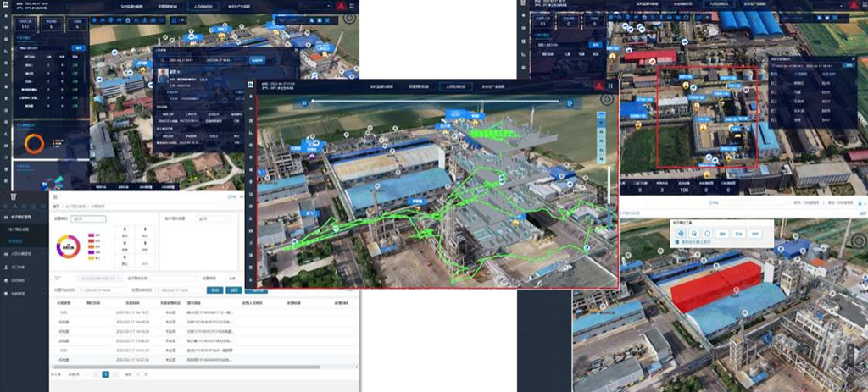Click the purple legend swatch beside the donut chart
The image size is (868, 392).
[92, 252]
